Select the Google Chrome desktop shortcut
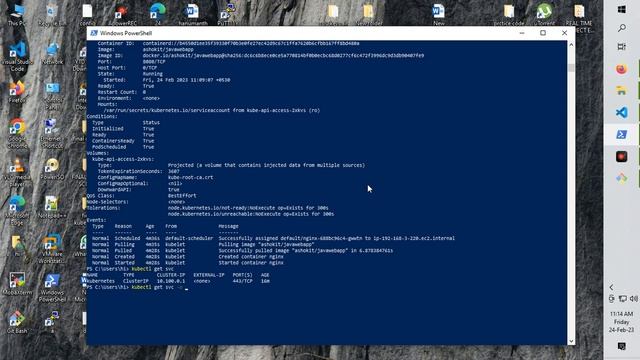Image resolution: width=640 pixels, height=360 pixels. 17,133
